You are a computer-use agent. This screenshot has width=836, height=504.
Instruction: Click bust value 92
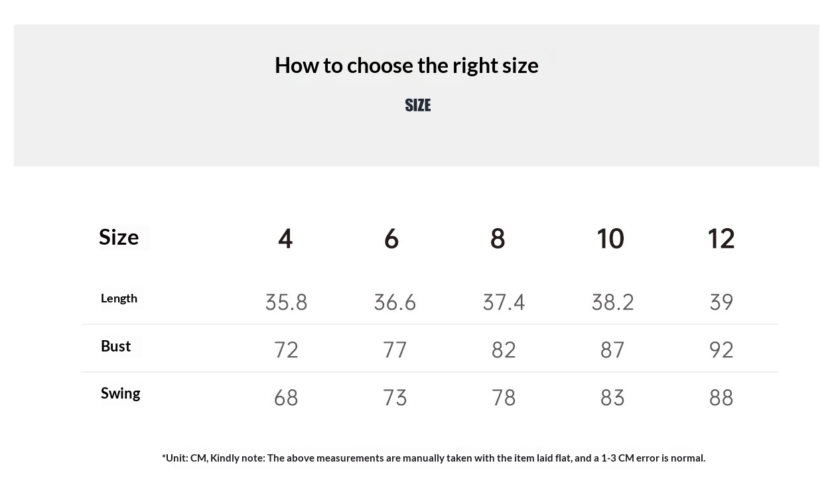pos(721,349)
